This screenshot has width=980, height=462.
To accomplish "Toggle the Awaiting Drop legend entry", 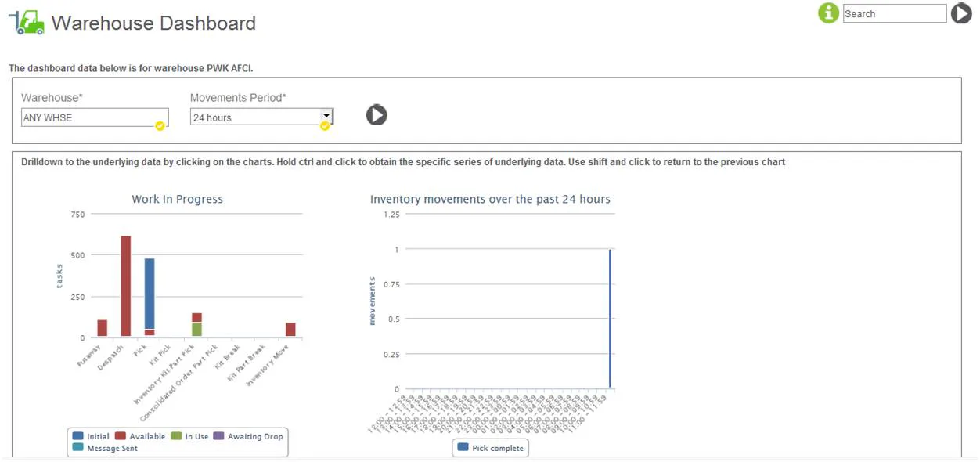I will pos(249,436).
